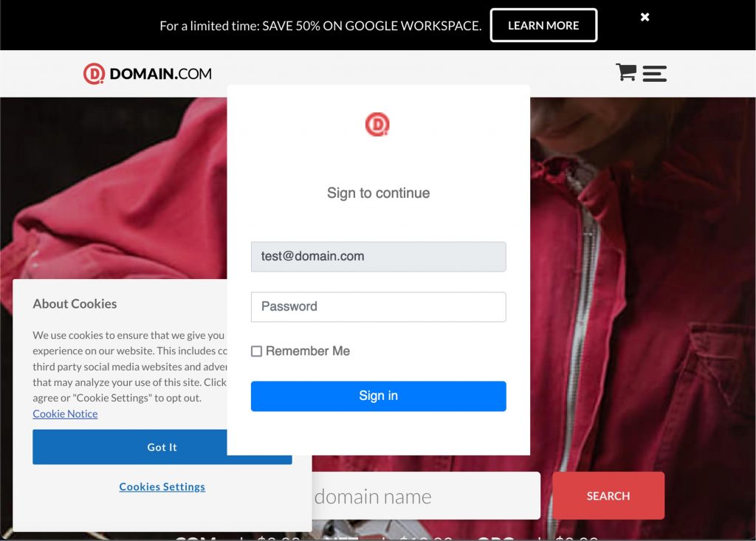Open the Cookie Notice link
This screenshot has width=756, height=541.
click(x=65, y=414)
